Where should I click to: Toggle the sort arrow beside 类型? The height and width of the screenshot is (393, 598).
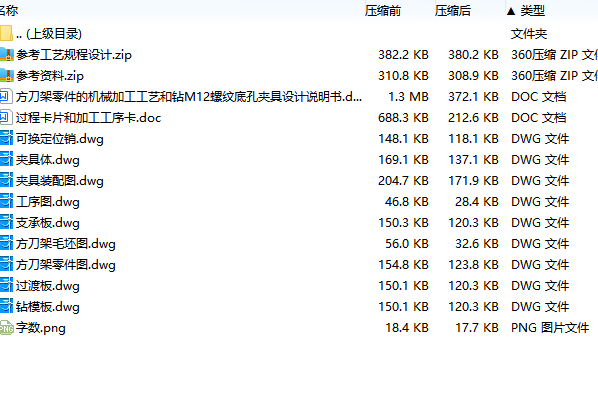(x=511, y=11)
